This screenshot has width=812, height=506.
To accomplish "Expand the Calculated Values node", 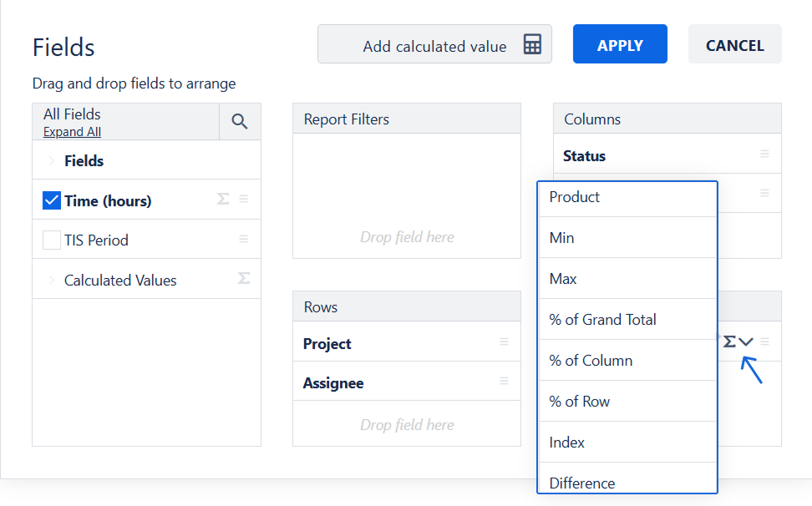I will point(50,281).
